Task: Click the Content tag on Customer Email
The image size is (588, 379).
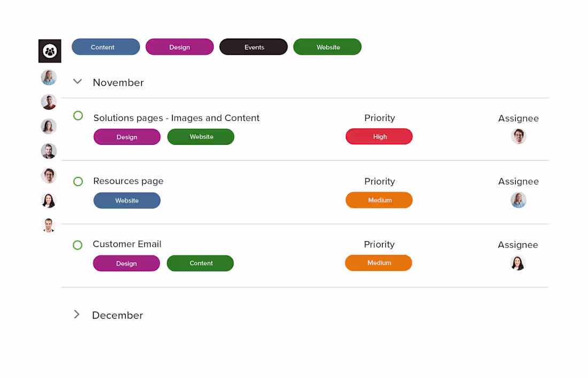Action: tap(200, 263)
